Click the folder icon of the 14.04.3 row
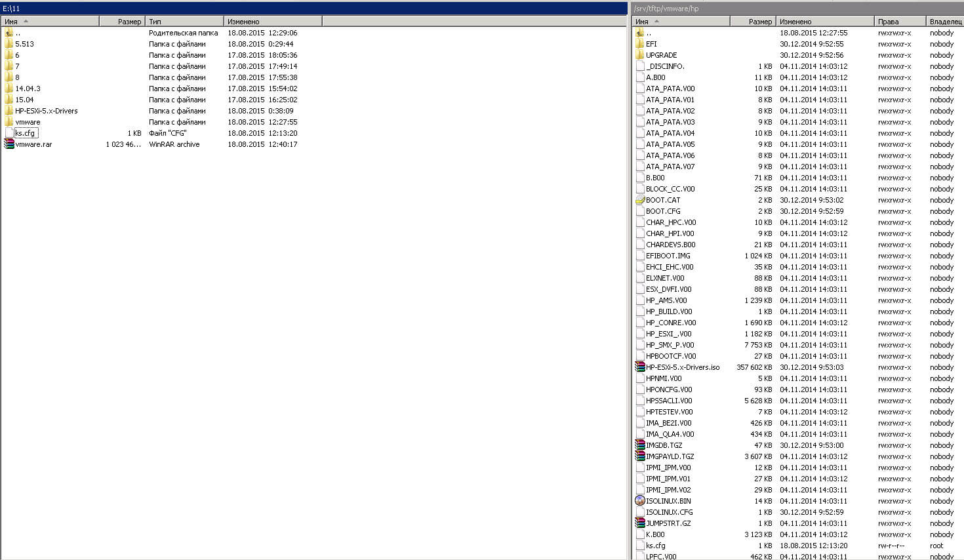The width and height of the screenshot is (964, 560). (9, 89)
